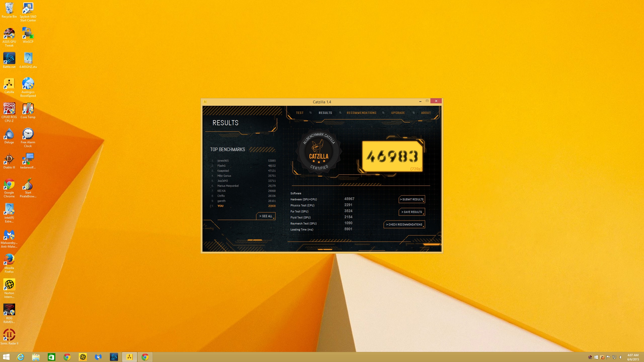Select the 4.445GHZ.xtu file icon
Image resolution: width=644 pixels, height=362 pixels.
28,61
